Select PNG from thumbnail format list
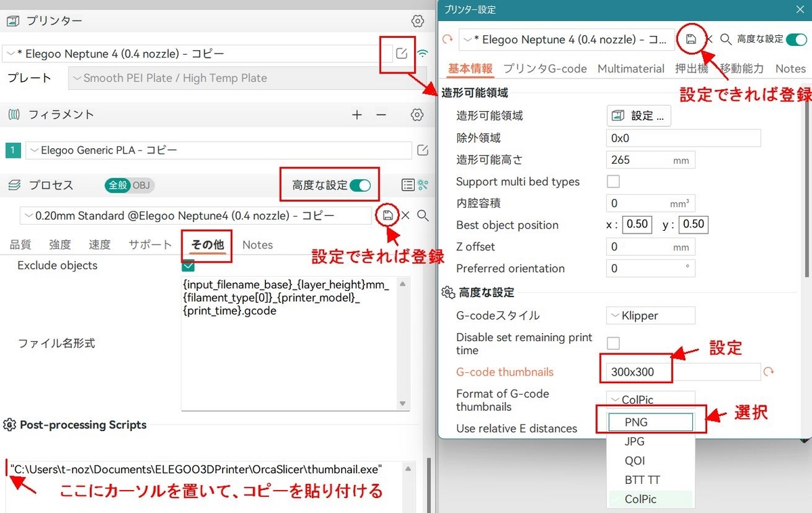Screen dimensions: 812x513 (651, 422)
